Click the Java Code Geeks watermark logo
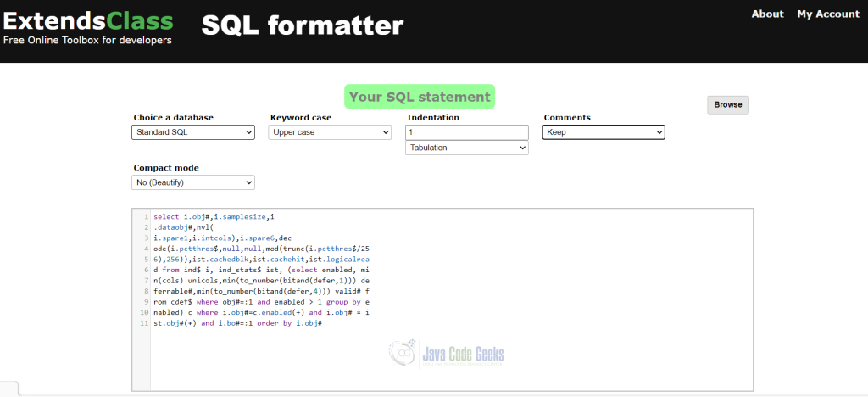The image size is (868, 397). point(446,353)
